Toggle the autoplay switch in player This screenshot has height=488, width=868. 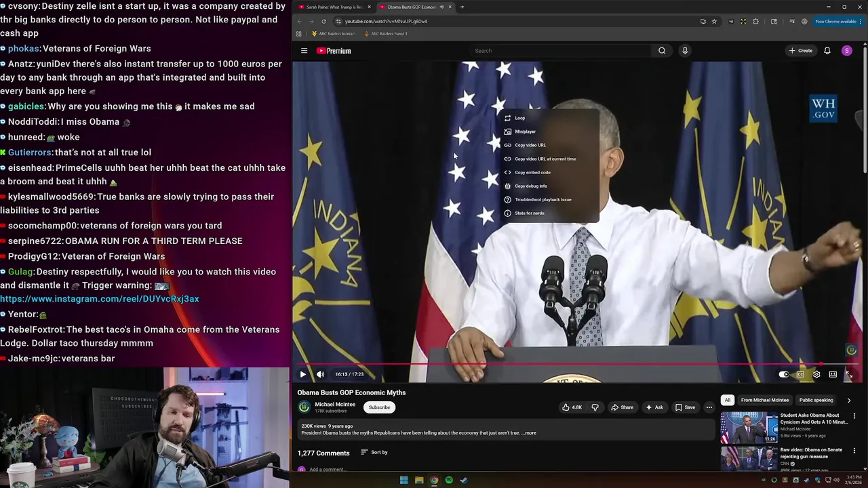[784, 374]
